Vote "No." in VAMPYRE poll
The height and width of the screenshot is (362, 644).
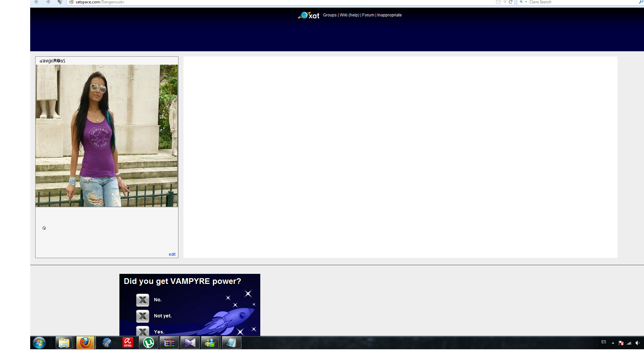coord(143,300)
